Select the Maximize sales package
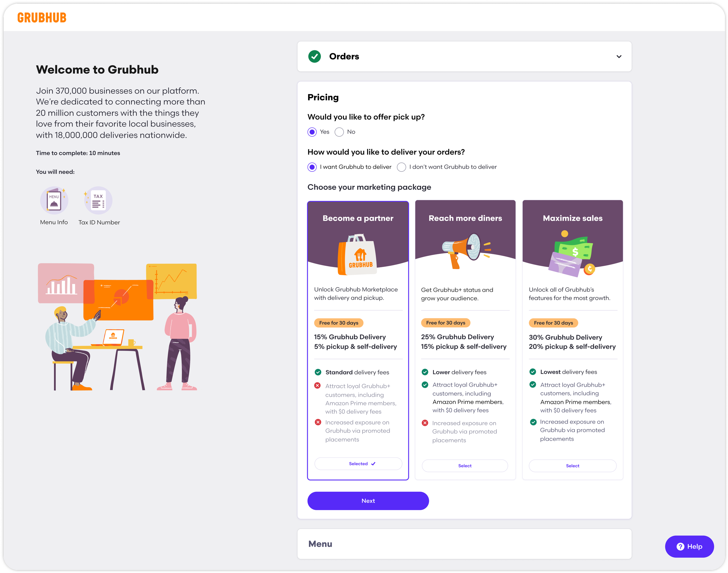The width and height of the screenshot is (728, 573). click(x=572, y=466)
